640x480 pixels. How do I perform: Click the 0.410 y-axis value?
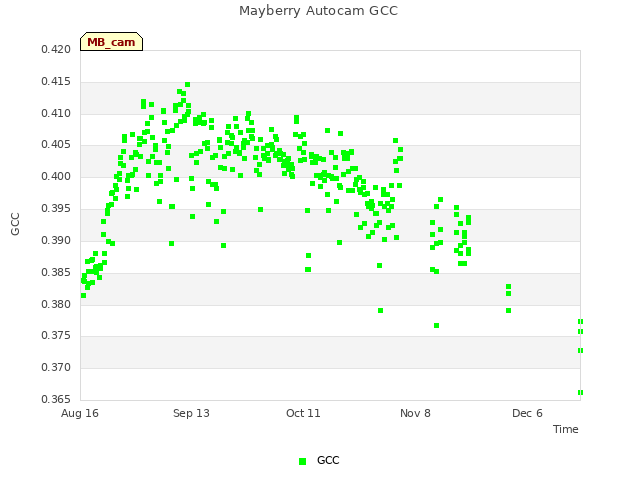click(x=56, y=113)
